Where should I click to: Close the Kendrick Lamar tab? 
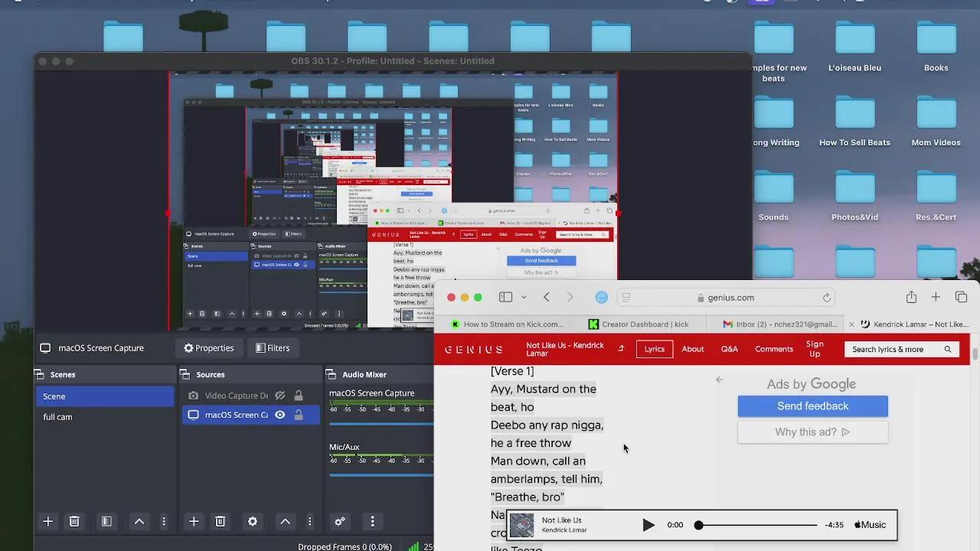tap(851, 324)
